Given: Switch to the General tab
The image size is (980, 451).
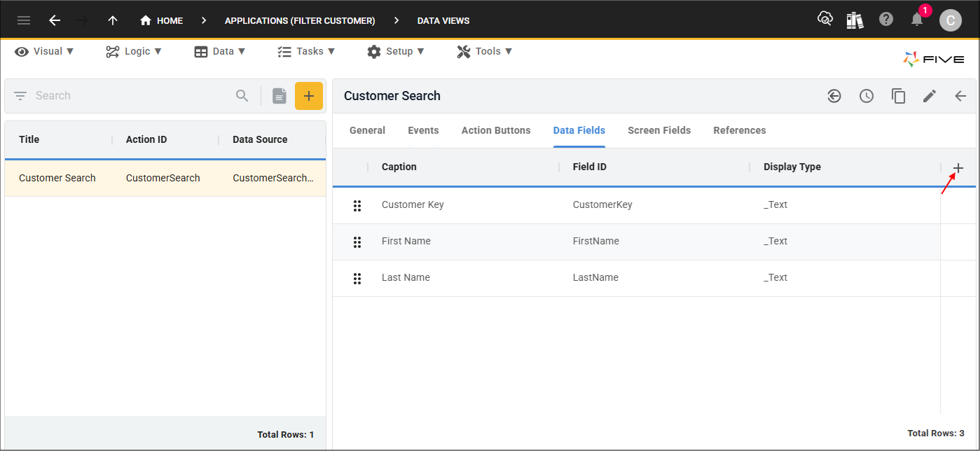Looking at the screenshot, I should (368, 130).
